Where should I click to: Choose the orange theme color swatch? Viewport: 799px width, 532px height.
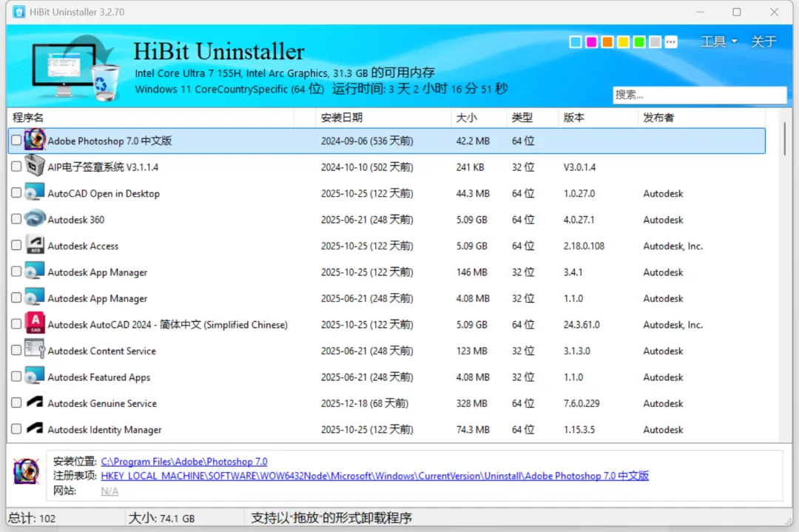pyautogui.click(x=607, y=41)
